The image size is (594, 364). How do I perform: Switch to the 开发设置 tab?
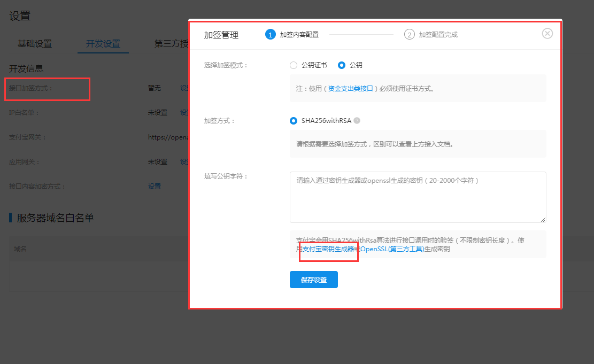coord(103,43)
